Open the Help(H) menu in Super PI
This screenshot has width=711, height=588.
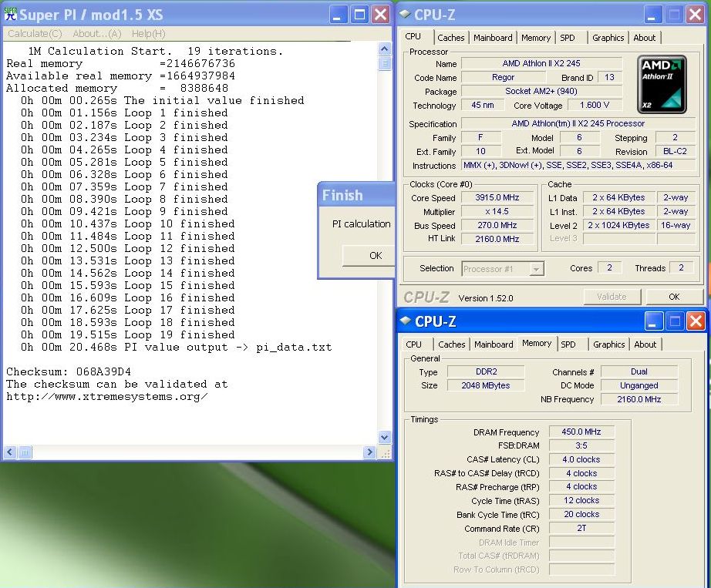pyautogui.click(x=148, y=34)
